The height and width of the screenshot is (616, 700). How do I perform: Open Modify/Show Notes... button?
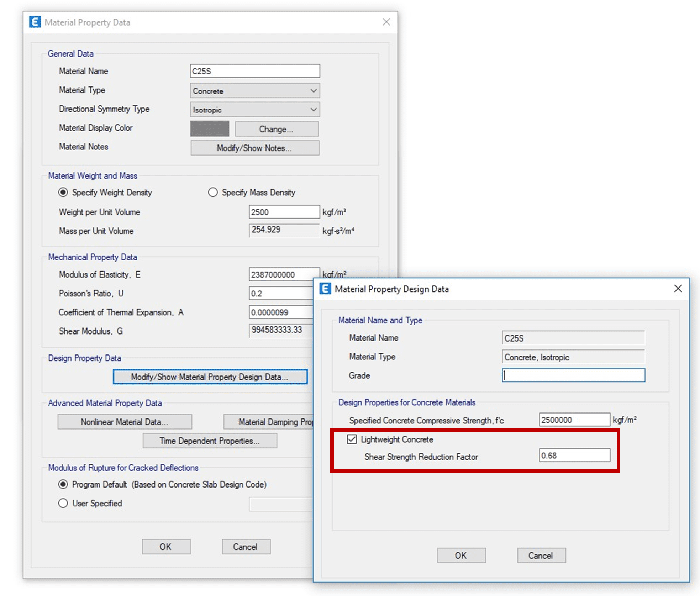255,148
